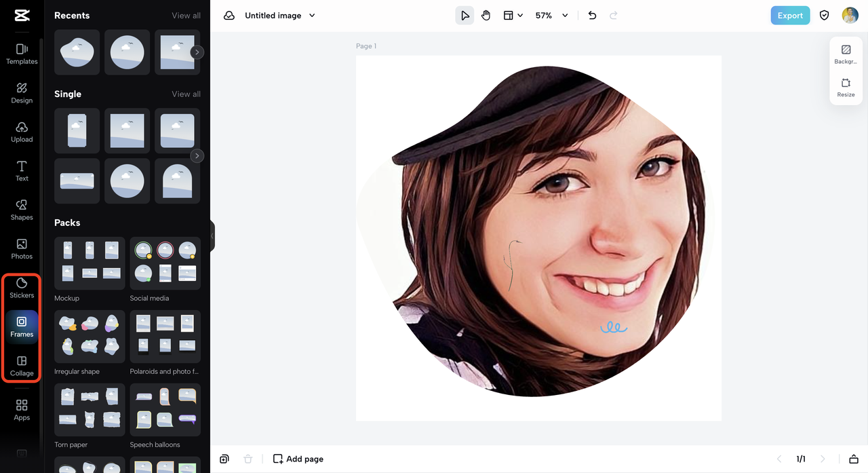Screen dimensions: 868x473
Task: View all Recents frames
Action: click(186, 16)
